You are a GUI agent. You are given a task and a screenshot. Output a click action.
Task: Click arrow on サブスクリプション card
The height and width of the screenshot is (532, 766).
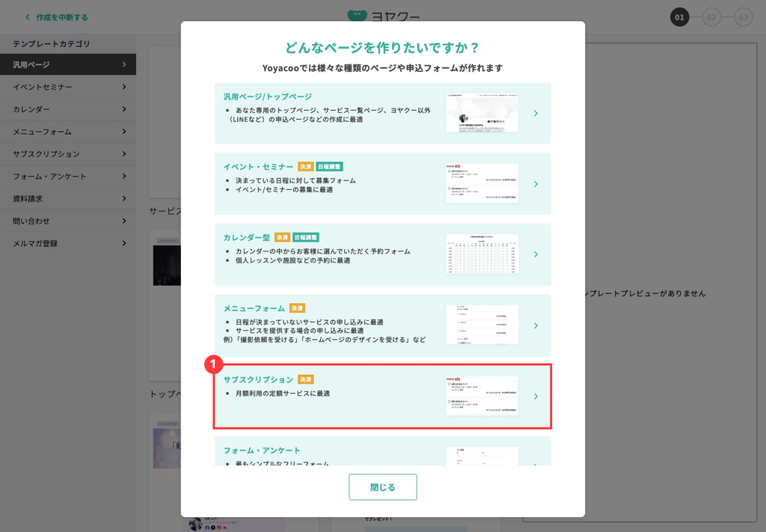pyautogui.click(x=536, y=396)
